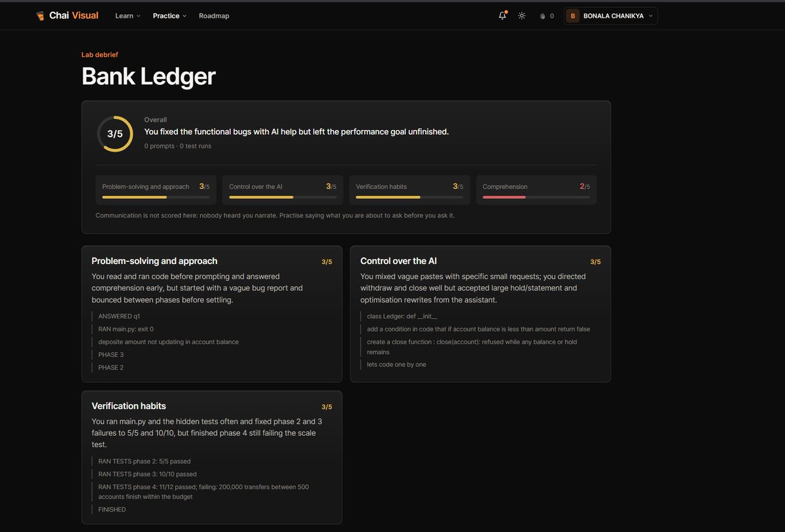785x532 pixels.
Task: Click the Control over the AI score tile
Action: [283, 190]
